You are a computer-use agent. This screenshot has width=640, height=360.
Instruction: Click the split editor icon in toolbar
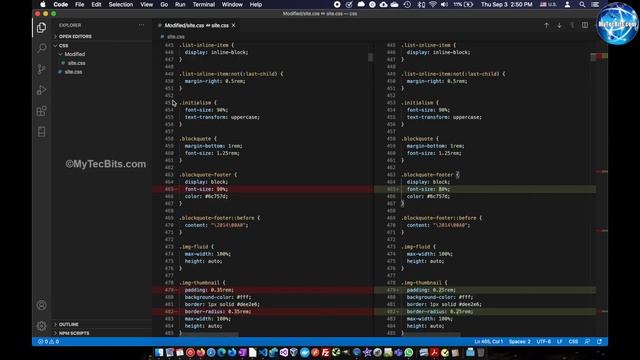tap(585, 25)
